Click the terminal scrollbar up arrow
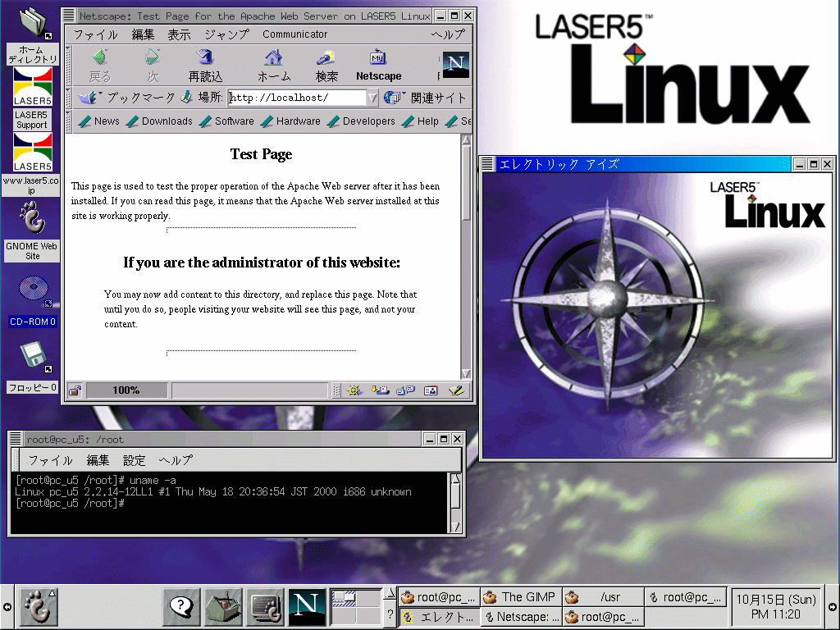This screenshot has height=630, width=840. tap(455, 478)
